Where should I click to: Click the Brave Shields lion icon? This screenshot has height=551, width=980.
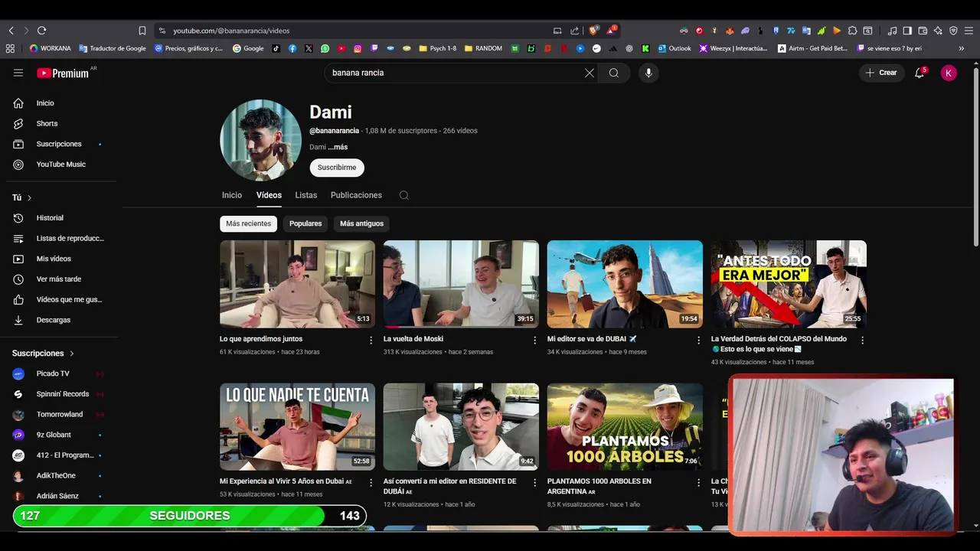pos(593,31)
